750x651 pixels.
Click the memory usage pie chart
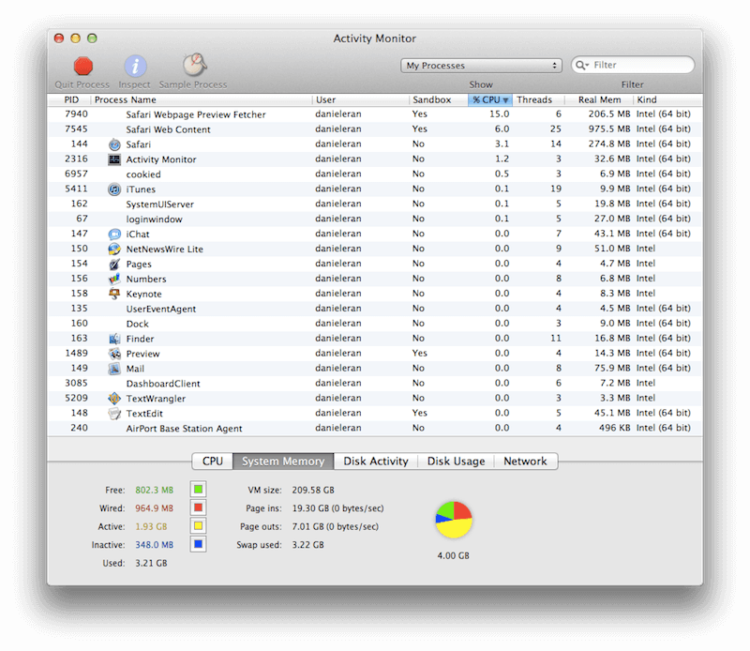click(453, 519)
